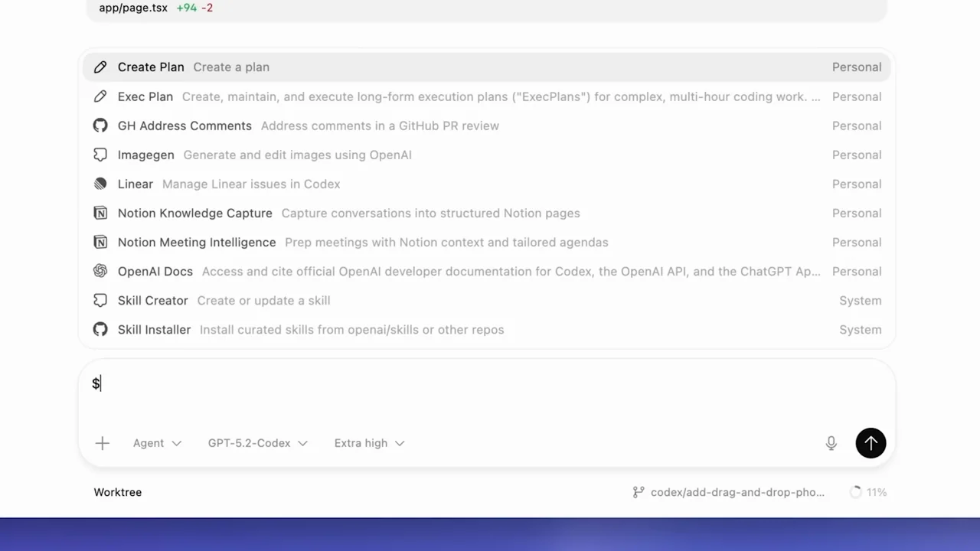980x551 pixels.
Task: Pick Notion Knowledge Capture skill
Action: (x=487, y=213)
